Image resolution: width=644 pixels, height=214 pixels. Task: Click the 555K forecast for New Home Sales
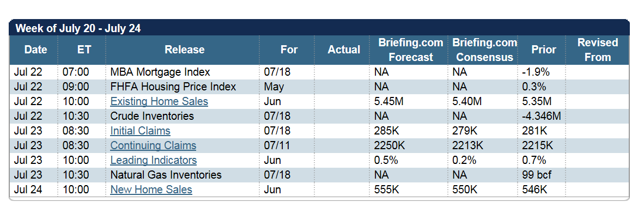tap(387, 189)
